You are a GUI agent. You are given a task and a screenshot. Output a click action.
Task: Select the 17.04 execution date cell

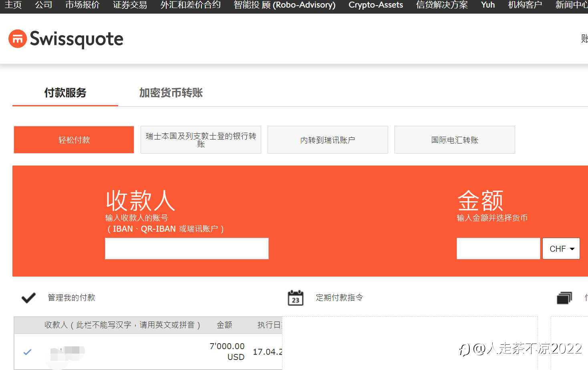(x=268, y=352)
